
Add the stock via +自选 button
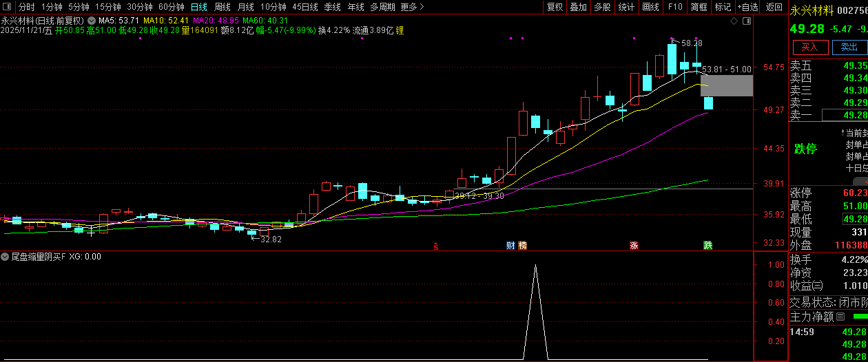click(747, 7)
